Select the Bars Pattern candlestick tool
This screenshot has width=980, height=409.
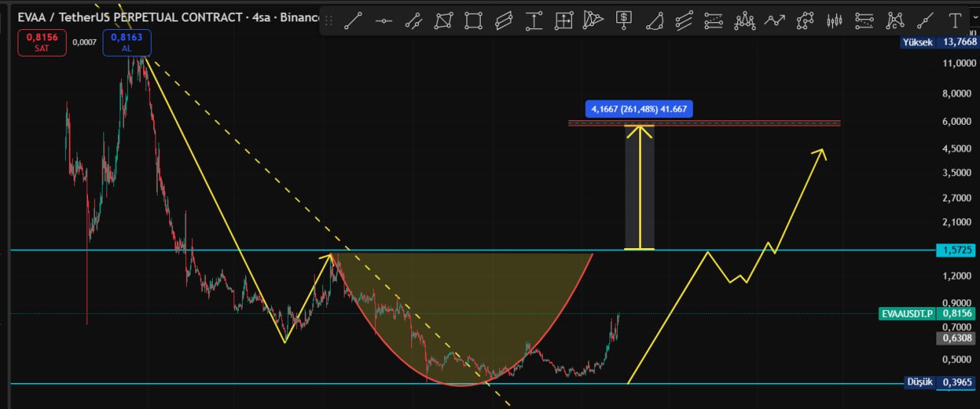point(835,21)
